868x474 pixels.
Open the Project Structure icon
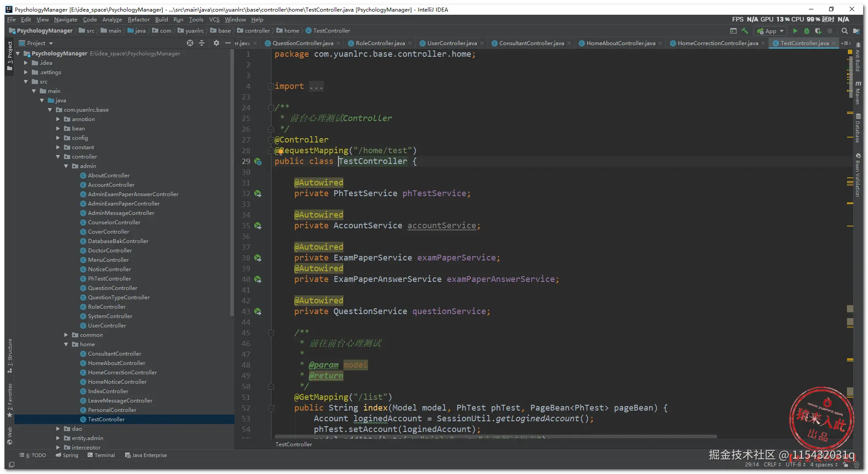click(856, 31)
